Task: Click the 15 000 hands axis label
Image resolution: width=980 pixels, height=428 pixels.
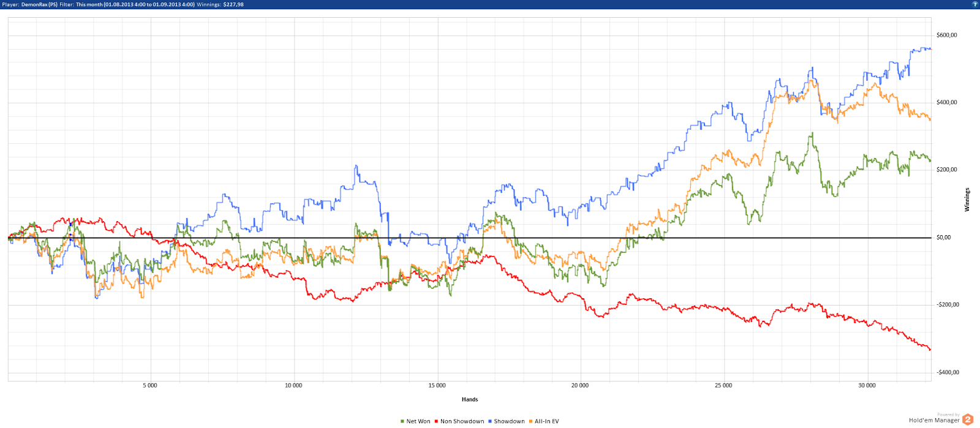Action: (437, 385)
